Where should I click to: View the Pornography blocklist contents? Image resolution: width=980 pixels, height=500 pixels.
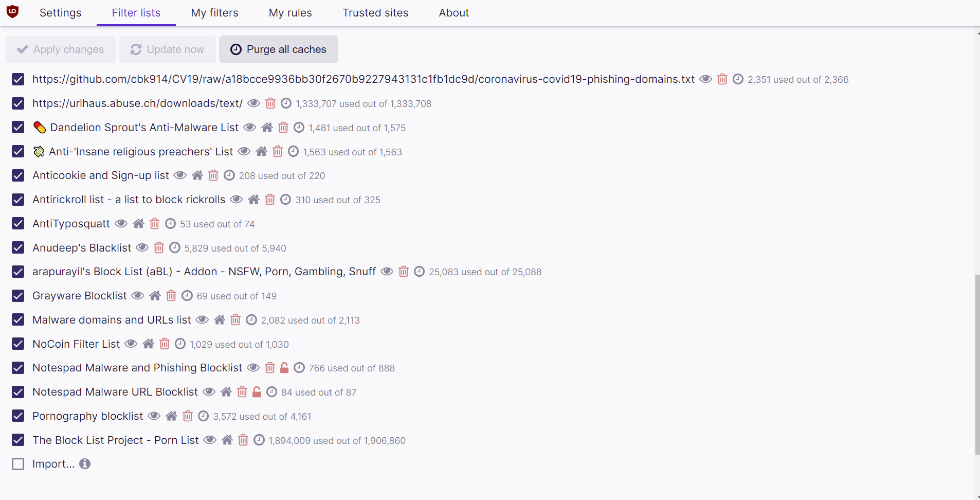153,416
